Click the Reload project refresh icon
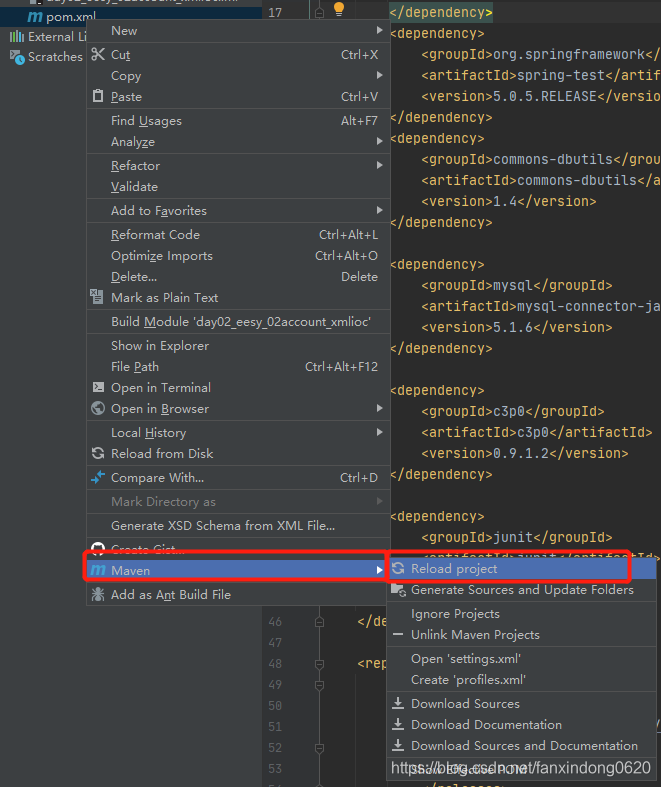This screenshot has width=661, height=787. tap(398, 568)
